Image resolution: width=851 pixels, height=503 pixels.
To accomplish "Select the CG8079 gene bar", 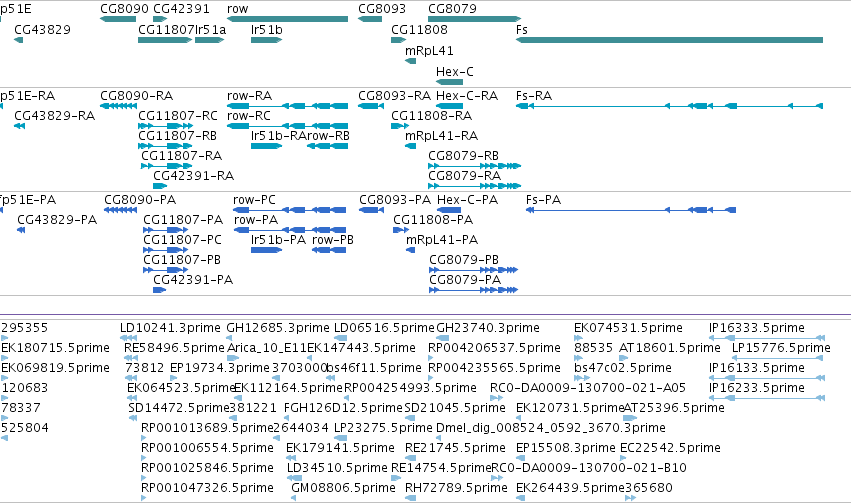I will (x=474, y=19).
